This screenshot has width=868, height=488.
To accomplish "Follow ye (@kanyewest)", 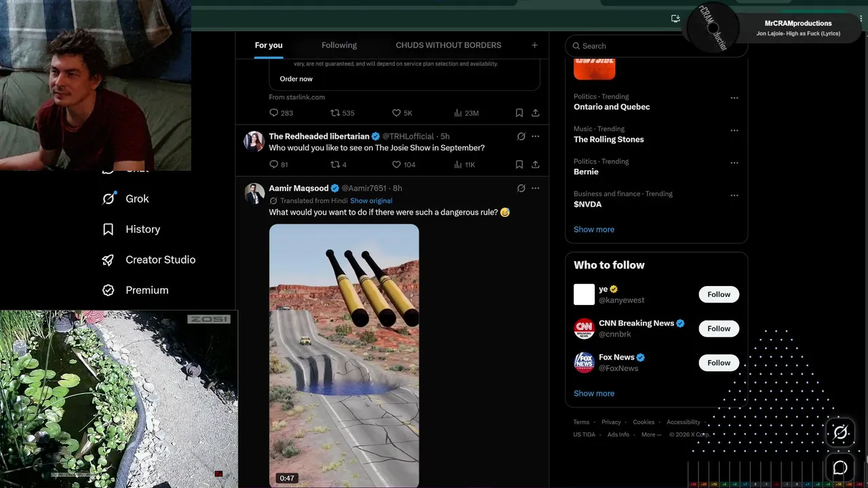I will point(719,295).
